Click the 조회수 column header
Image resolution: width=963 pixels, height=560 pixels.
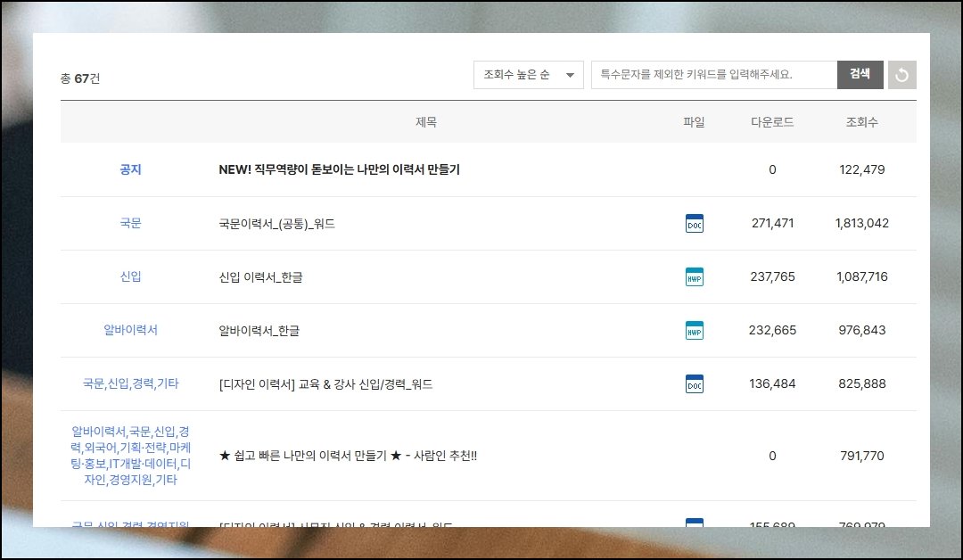[x=861, y=122]
